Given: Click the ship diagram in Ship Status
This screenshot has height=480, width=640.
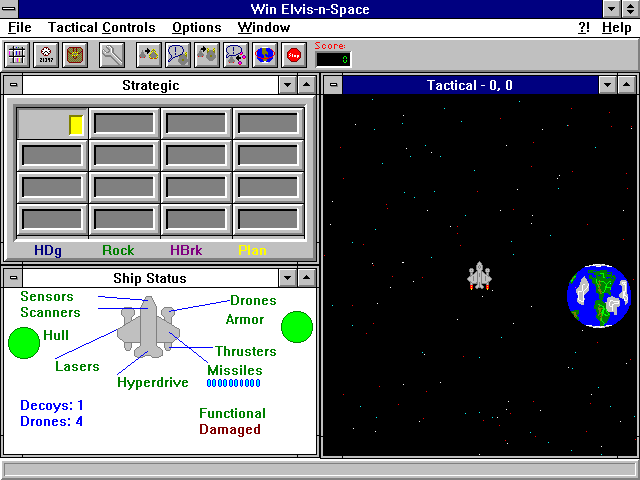Looking at the screenshot, I should coord(149,327).
